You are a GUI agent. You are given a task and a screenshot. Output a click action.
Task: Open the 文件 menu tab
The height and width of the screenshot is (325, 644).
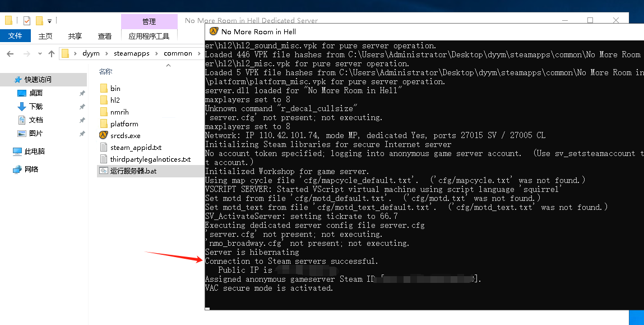point(15,36)
